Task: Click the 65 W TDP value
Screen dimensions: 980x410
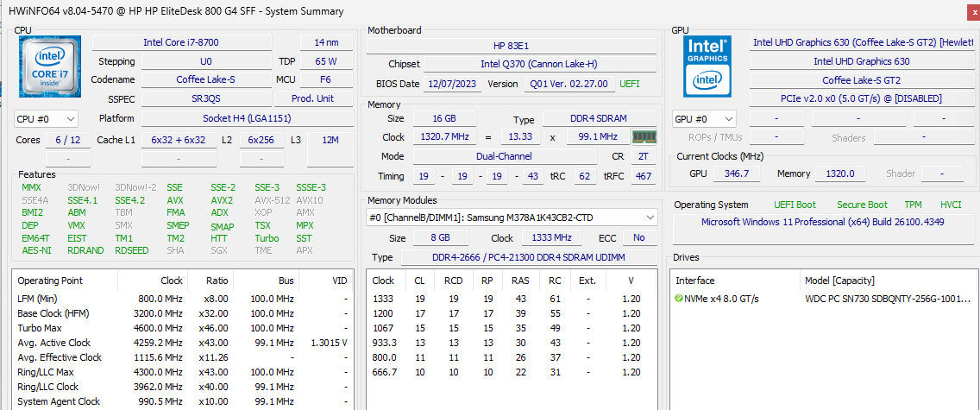Action: [x=326, y=61]
